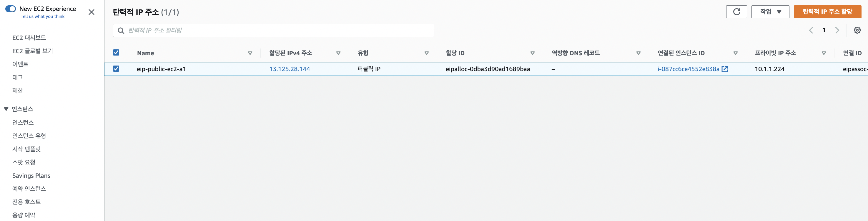Open Savings Plans in sidebar

tap(31, 175)
